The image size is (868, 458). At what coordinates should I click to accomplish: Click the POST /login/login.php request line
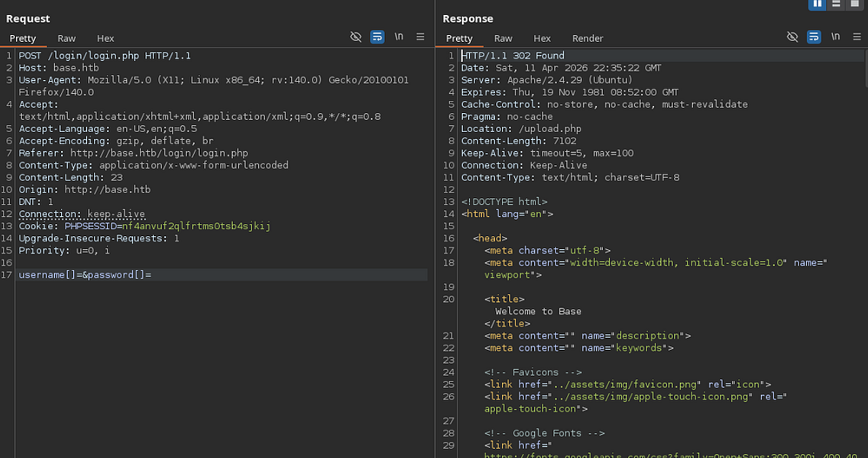click(x=105, y=55)
